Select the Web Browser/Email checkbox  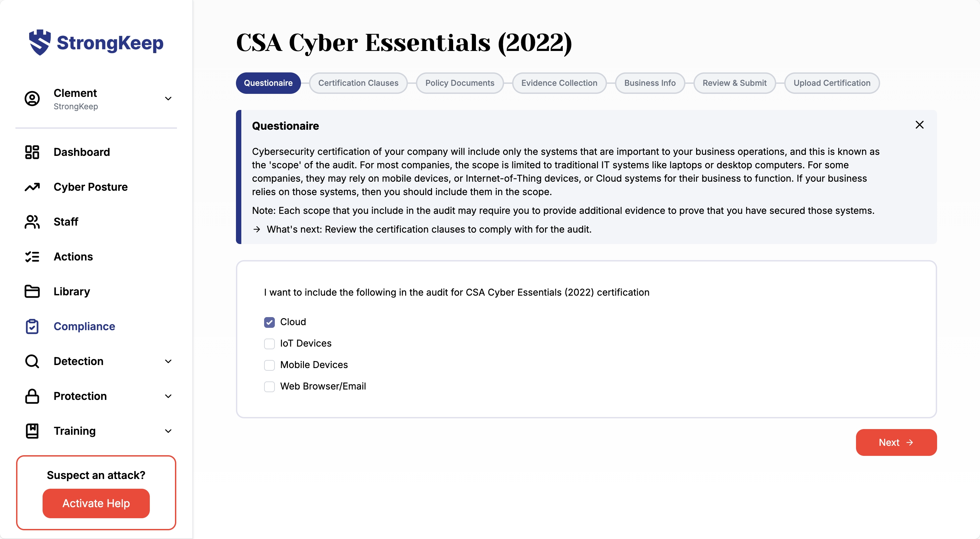269,386
